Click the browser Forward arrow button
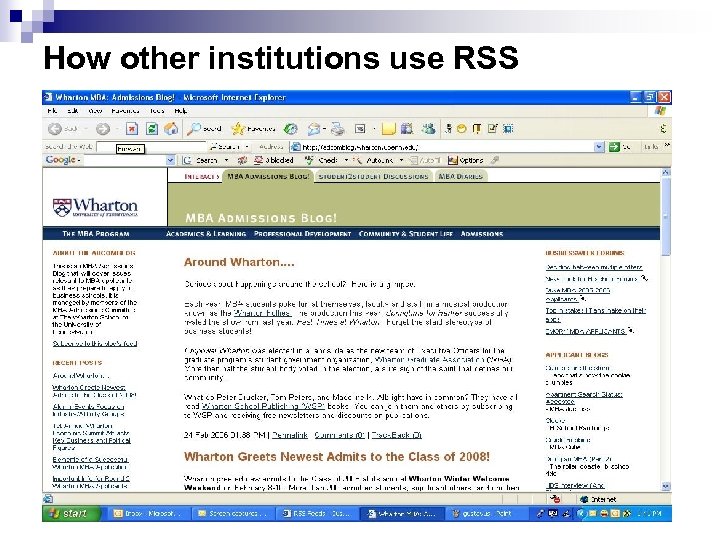 coord(102,129)
